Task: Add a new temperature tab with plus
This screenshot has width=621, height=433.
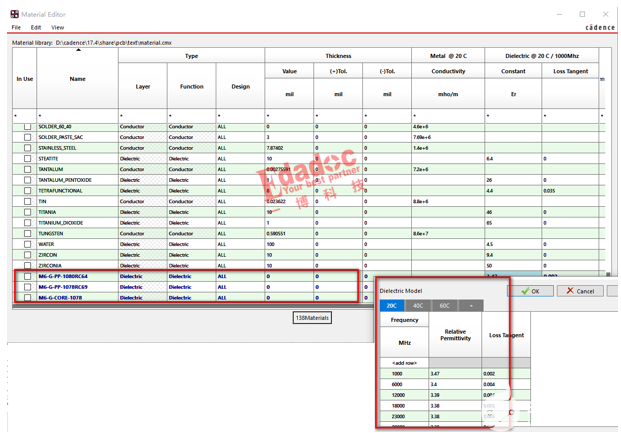Action: coord(471,305)
